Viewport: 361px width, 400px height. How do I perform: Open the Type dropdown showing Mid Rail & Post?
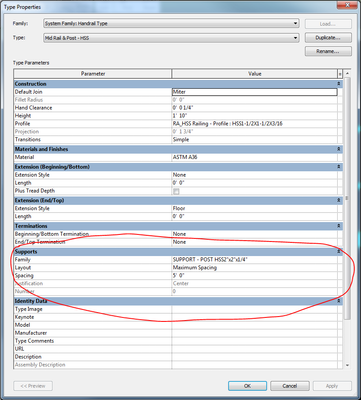(x=171, y=38)
